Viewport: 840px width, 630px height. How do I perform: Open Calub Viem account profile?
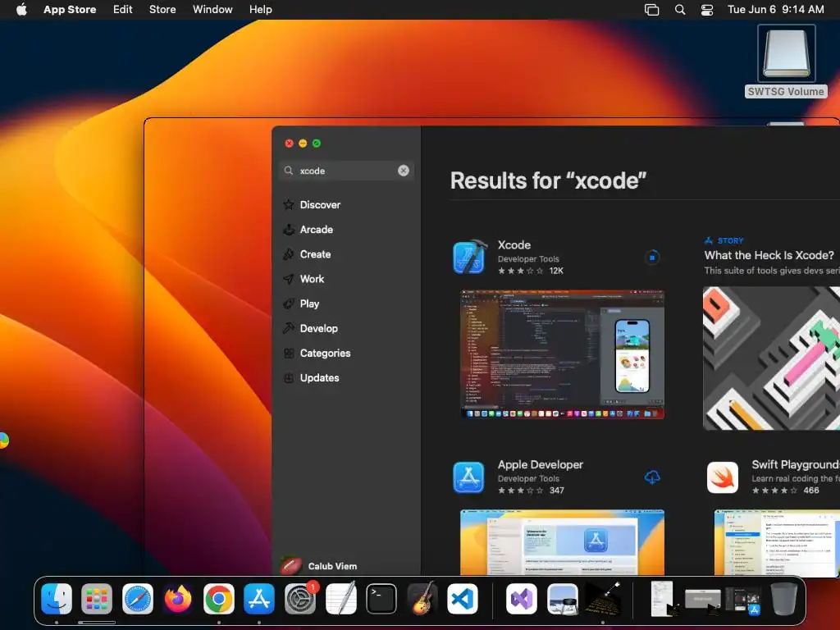[319, 566]
